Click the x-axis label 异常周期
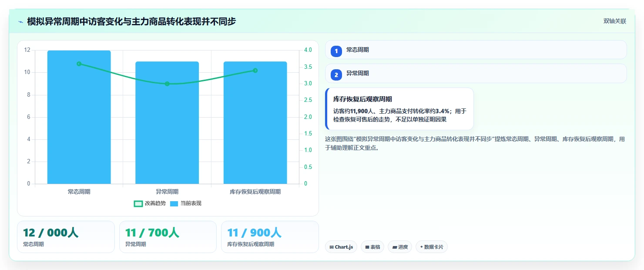 click(167, 192)
